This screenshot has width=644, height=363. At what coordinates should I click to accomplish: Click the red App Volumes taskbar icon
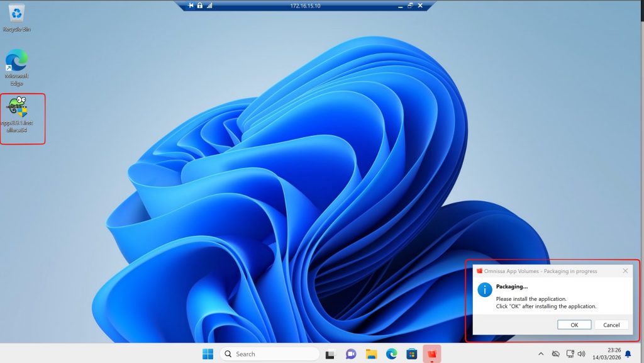coord(431,354)
